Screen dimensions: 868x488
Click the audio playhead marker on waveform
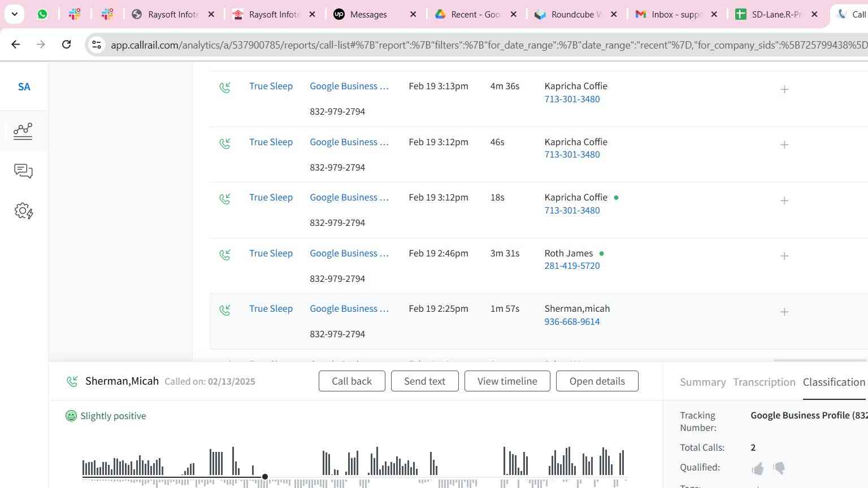[265, 477]
